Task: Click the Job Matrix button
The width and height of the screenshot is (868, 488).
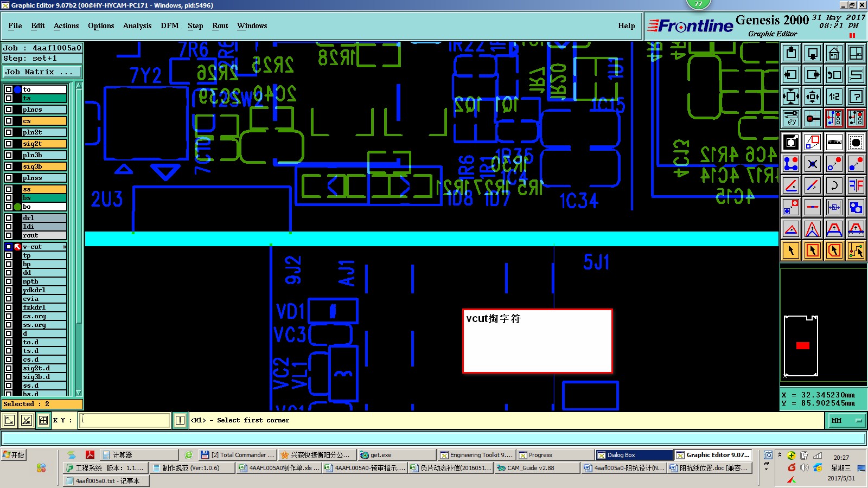Action: pos(42,72)
